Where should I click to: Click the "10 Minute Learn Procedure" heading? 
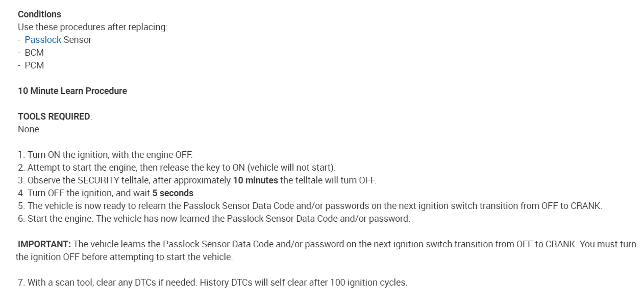point(72,91)
